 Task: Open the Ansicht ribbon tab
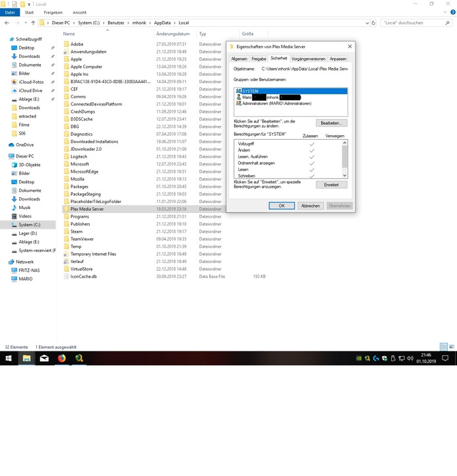tap(80, 13)
